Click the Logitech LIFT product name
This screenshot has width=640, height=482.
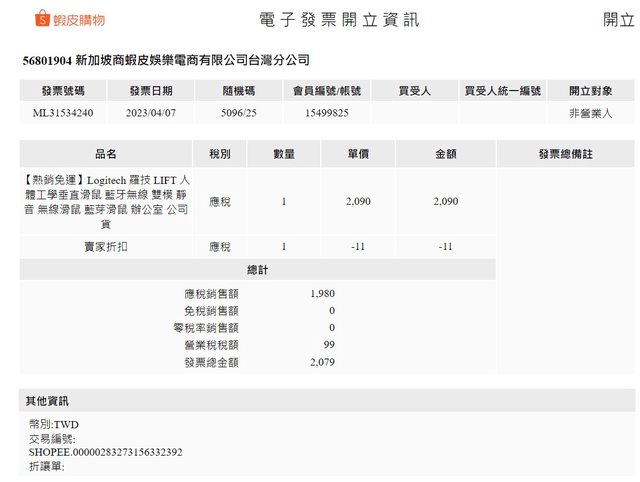[106, 202]
